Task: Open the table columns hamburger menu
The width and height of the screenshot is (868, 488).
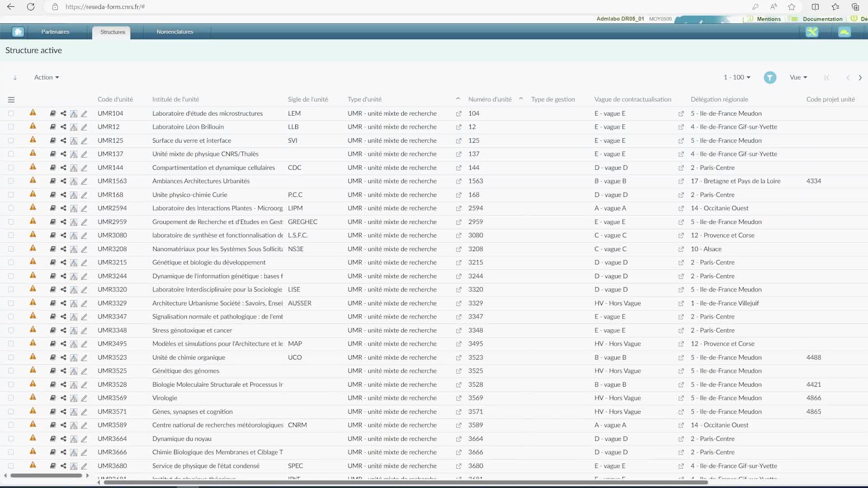Action: coord(11,100)
